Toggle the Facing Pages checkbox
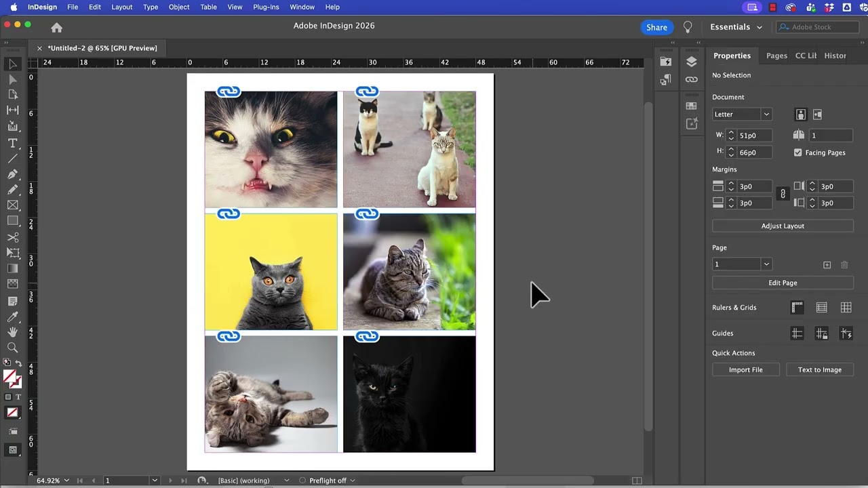 pos(797,152)
